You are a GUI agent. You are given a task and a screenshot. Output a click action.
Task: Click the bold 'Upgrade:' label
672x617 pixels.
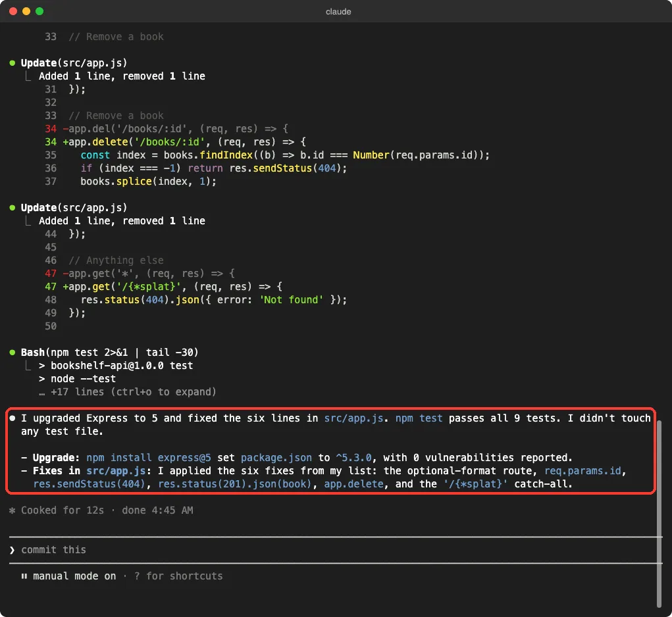click(x=56, y=458)
